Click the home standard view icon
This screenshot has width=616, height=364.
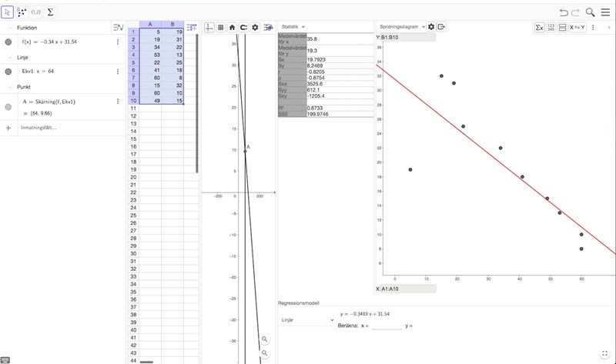(x=232, y=26)
